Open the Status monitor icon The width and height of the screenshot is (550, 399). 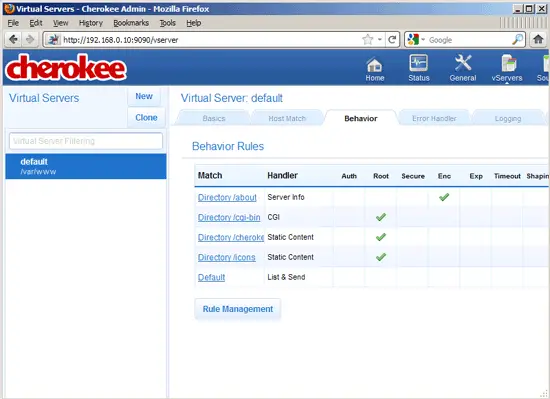coord(418,68)
